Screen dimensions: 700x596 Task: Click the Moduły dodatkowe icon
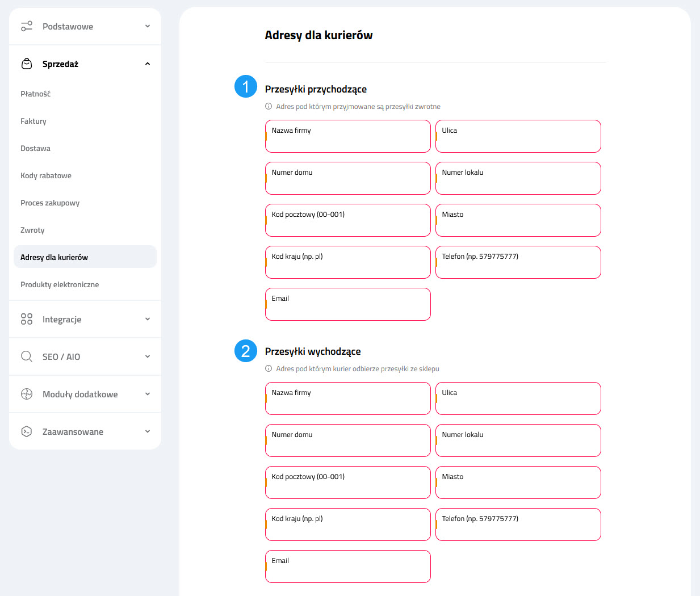[x=27, y=394]
